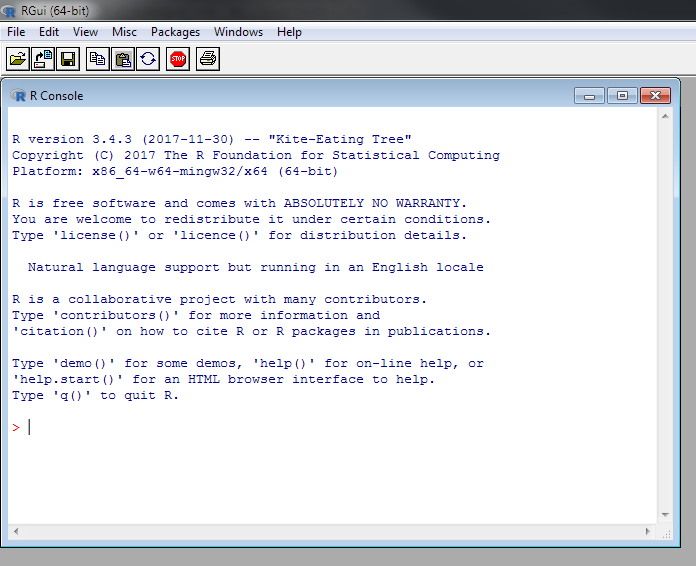Maximize the R Console child window
The image size is (696, 566).
[622, 96]
